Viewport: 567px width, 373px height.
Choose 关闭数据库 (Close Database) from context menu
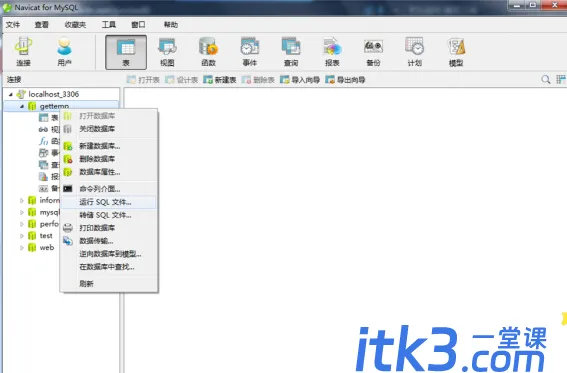coord(109,129)
